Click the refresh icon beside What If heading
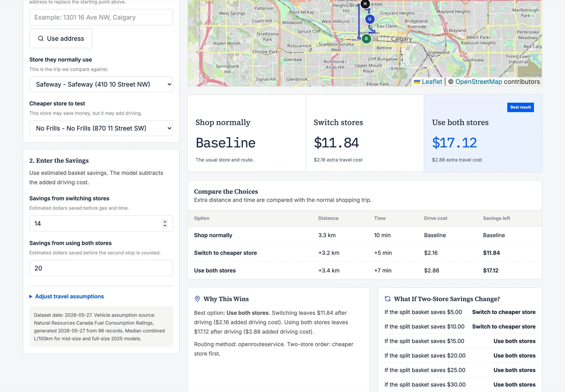The width and height of the screenshot is (565, 392). pos(388,299)
